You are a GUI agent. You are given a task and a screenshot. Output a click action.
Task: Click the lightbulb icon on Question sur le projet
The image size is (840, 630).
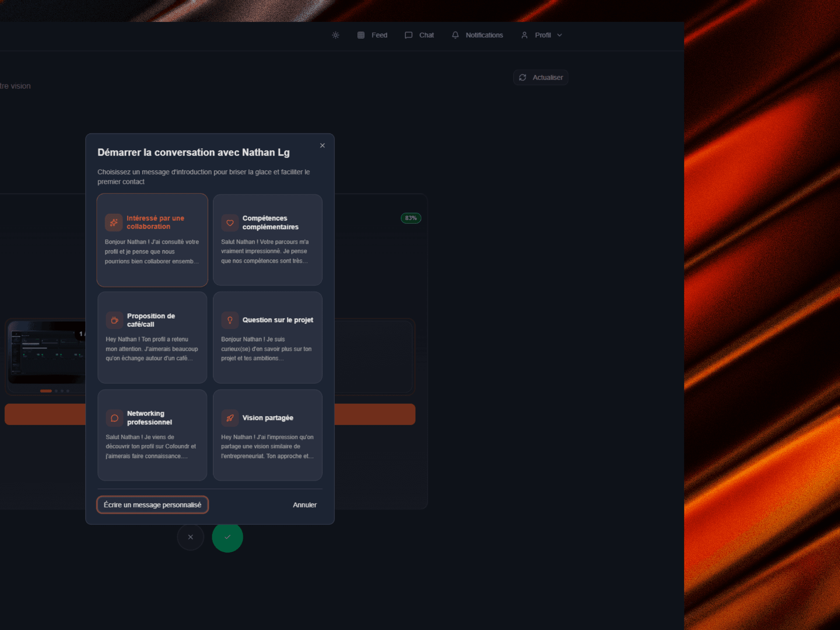230,320
